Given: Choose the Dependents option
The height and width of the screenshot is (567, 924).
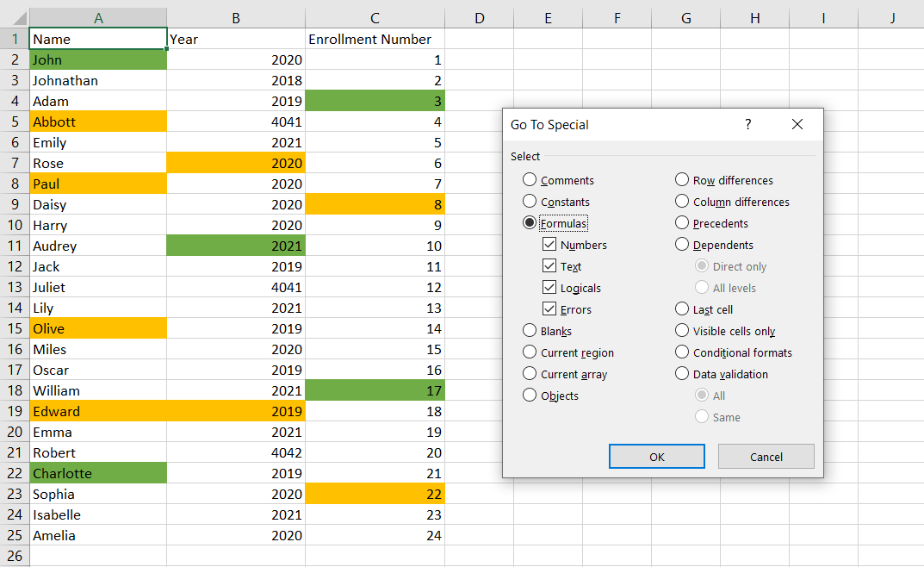Looking at the screenshot, I should (x=714, y=245).
